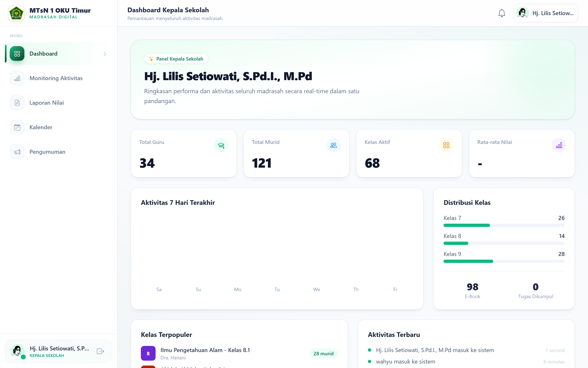Click the KEPALA SEKOLAH role label
588x368 pixels.
tap(47, 356)
